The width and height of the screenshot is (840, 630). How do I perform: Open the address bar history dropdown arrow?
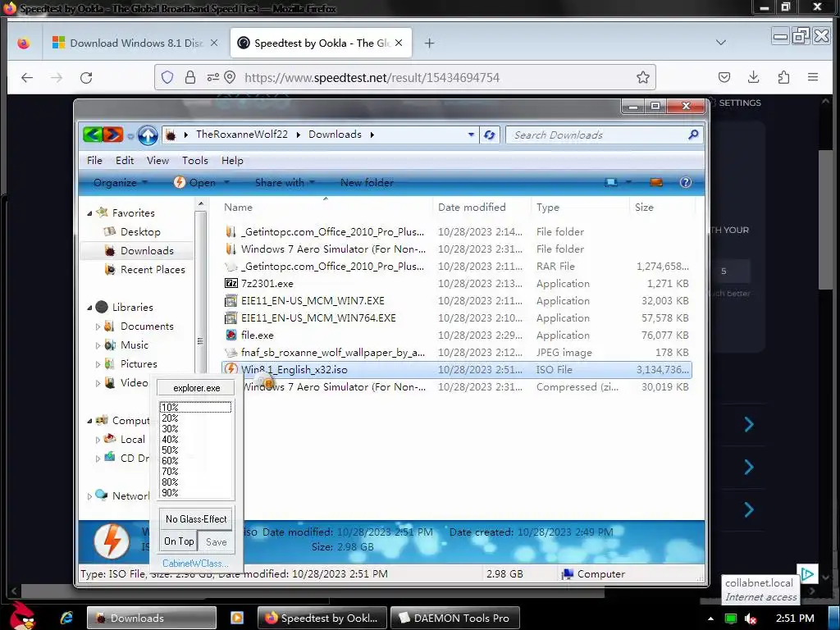click(x=471, y=135)
